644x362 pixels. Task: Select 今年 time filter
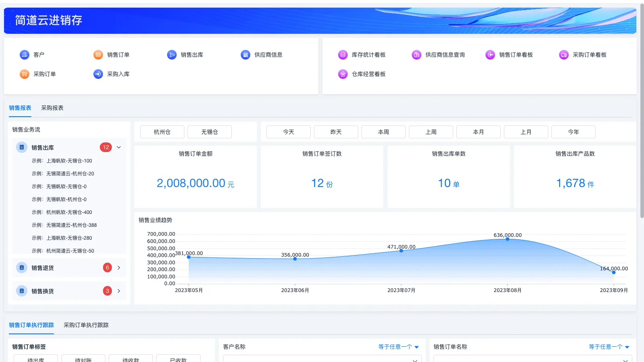tap(574, 132)
